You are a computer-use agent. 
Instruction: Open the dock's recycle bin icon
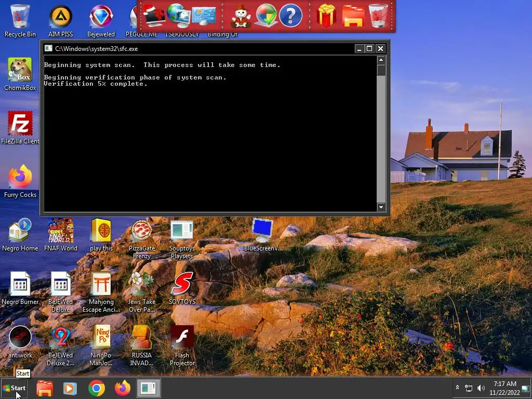378,16
